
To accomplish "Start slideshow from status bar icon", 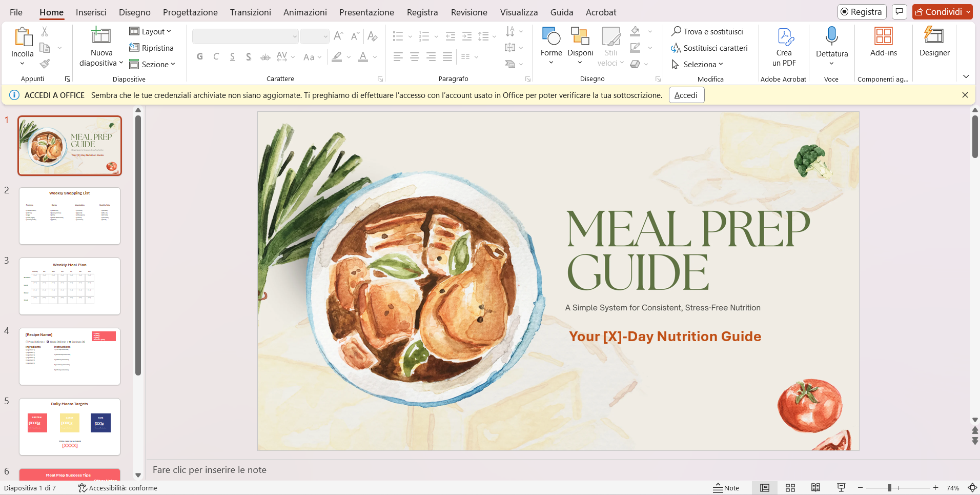I will tap(841, 488).
